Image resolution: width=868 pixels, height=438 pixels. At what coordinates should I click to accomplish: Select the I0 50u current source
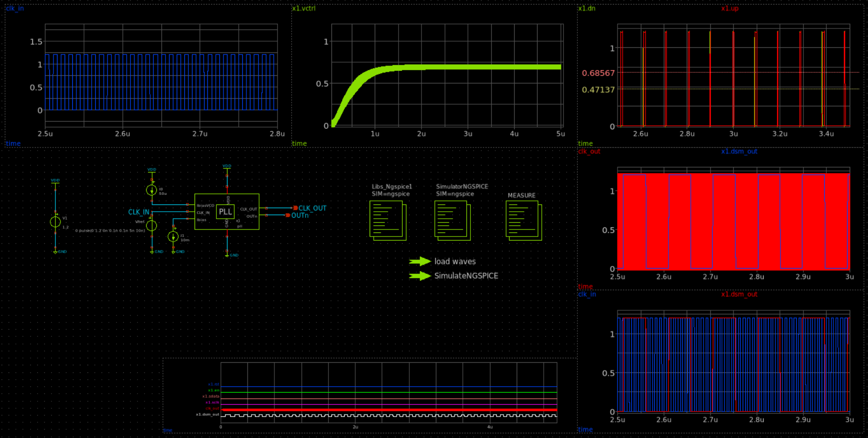151,190
